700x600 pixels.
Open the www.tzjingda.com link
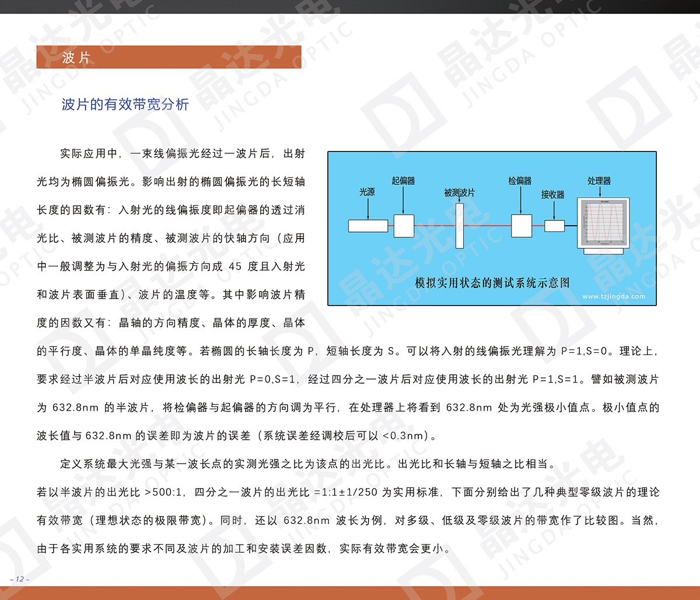(x=614, y=296)
